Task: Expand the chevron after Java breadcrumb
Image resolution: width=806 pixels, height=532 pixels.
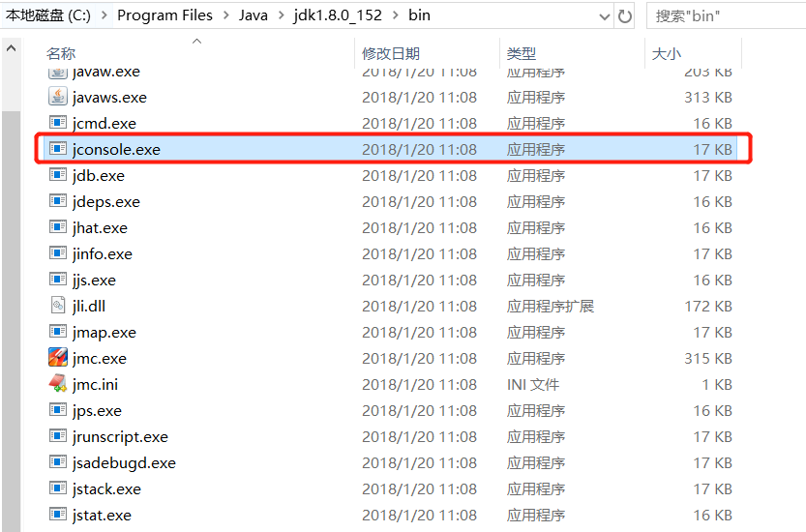Action: click(282, 15)
